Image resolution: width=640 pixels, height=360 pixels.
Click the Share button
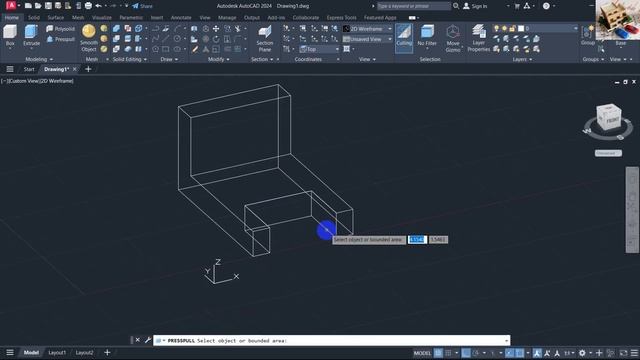point(142,6)
